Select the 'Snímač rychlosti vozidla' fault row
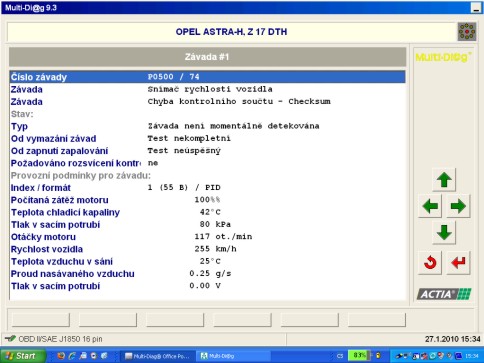The height and width of the screenshot is (363, 484). (x=208, y=89)
